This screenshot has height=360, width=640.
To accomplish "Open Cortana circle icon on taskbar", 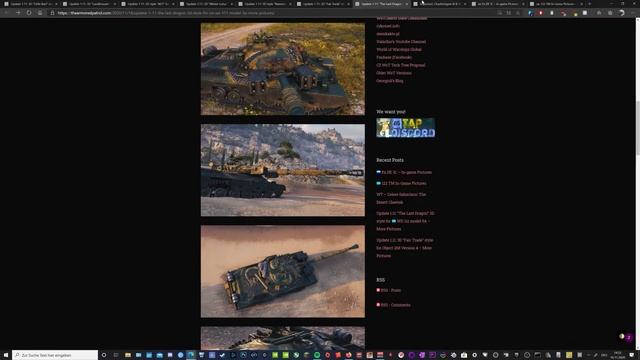I will (x=104, y=355).
